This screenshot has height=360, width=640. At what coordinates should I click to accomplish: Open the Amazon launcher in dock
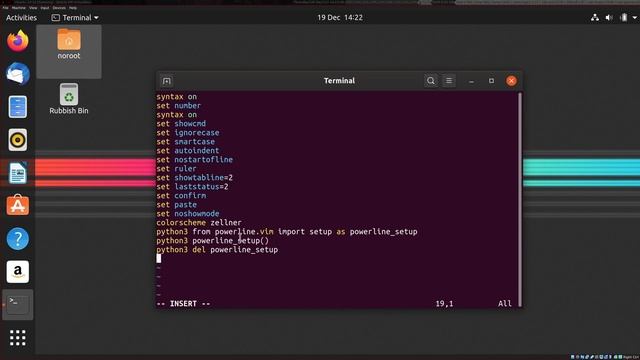[x=18, y=271]
